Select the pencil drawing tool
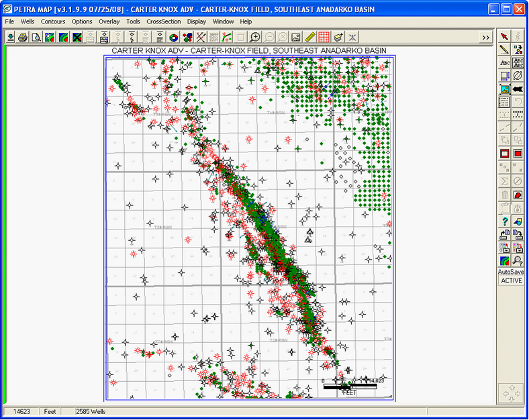The height and width of the screenshot is (420, 529). [504, 49]
